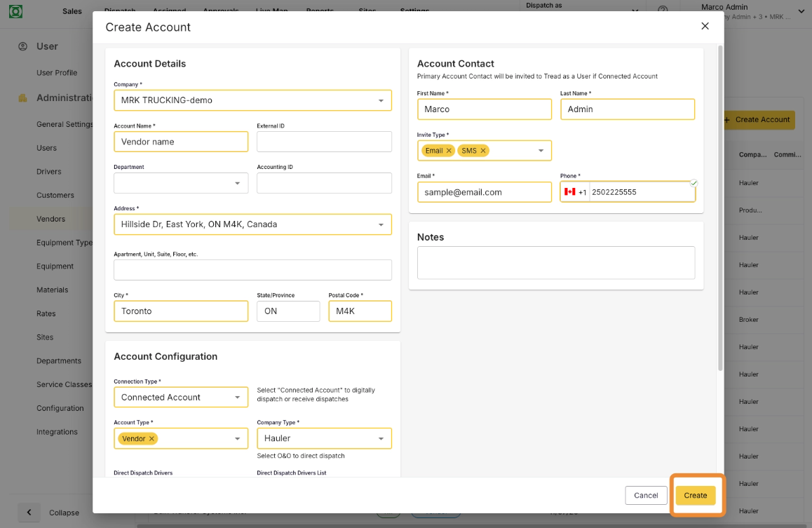This screenshot has height=528, width=812.
Task: Open Customers in sidebar
Action: click(55, 195)
